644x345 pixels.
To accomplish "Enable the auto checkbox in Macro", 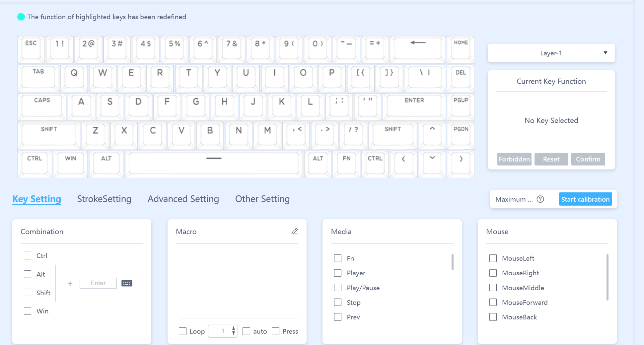I will tap(246, 331).
